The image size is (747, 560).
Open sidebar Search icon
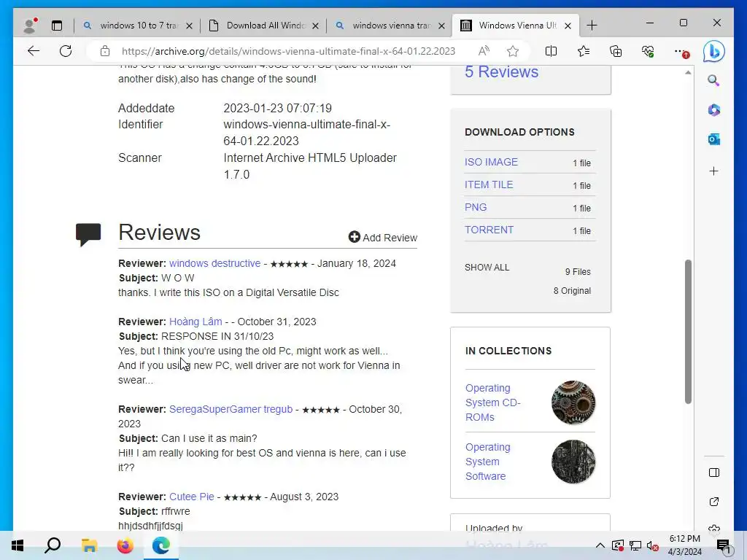tap(713, 80)
